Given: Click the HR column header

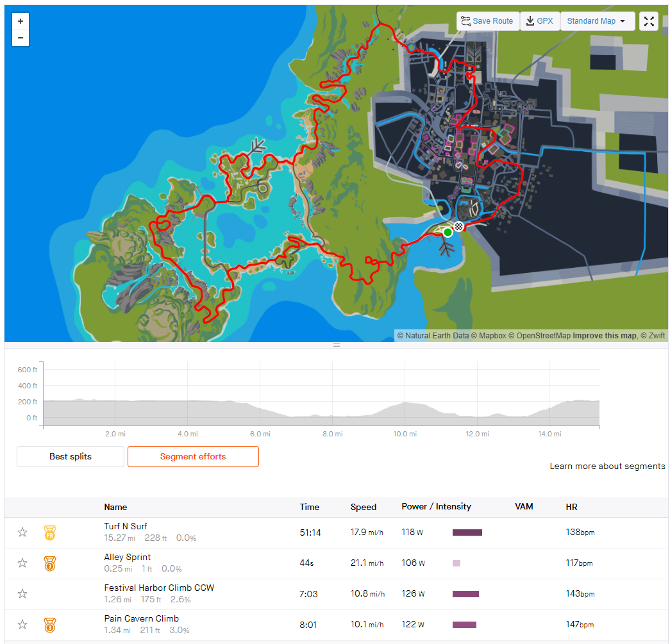Looking at the screenshot, I should (571, 507).
